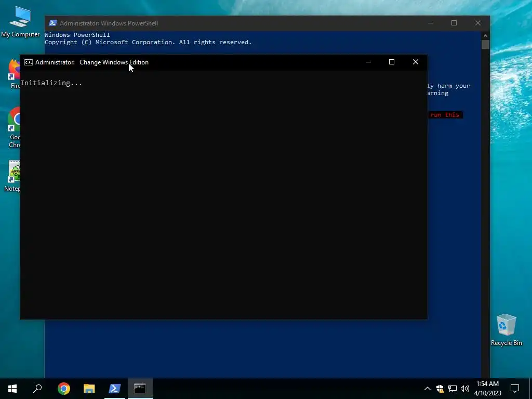Viewport: 532px width, 399px height.
Task: Click the Change Windows Edition title bar
Action: pyautogui.click(x=224, y=62)
